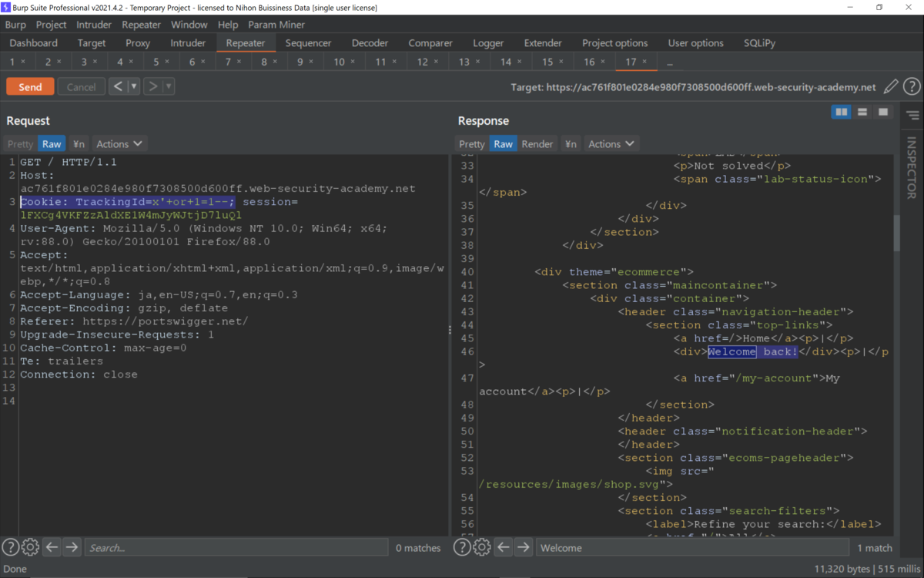Switch to the Dashboard tab
The image size is (924, 578).
(x=34, y=43)
